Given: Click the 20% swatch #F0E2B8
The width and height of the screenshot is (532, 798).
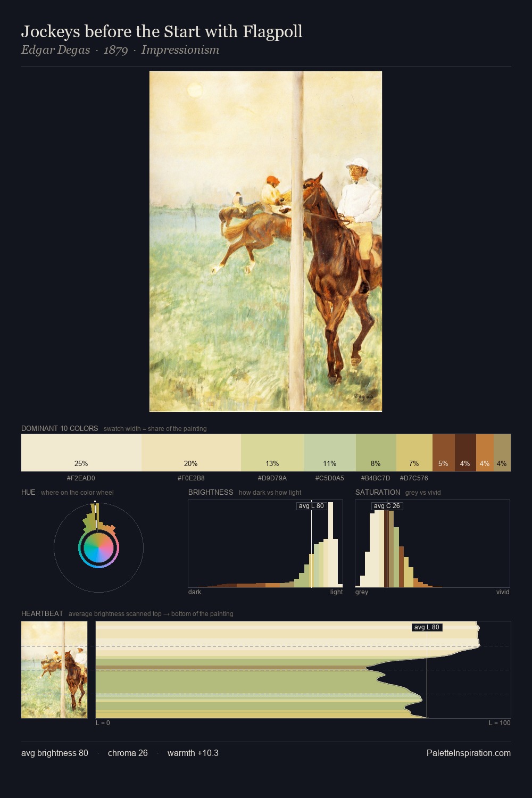Looking at the screenshot, I should click(191, 453).
